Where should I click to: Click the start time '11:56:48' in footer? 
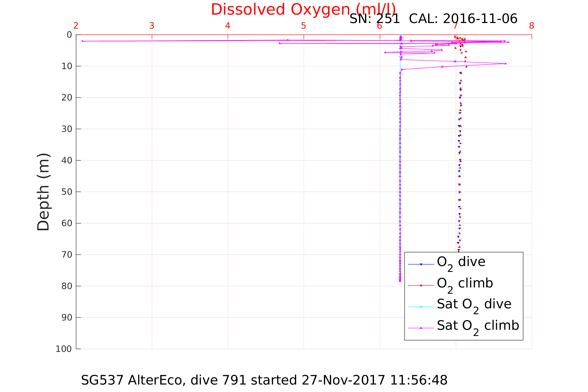(419, 380)
